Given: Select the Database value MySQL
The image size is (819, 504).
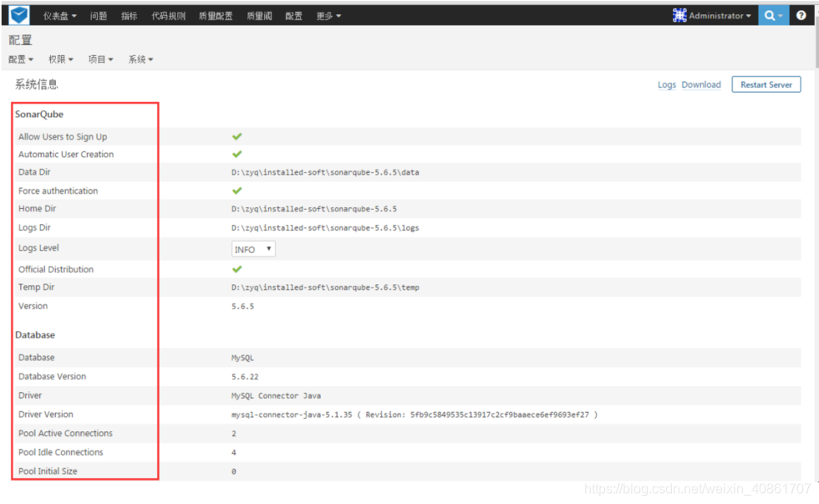Looking at the screenshot, I should (x=242, y=358).
